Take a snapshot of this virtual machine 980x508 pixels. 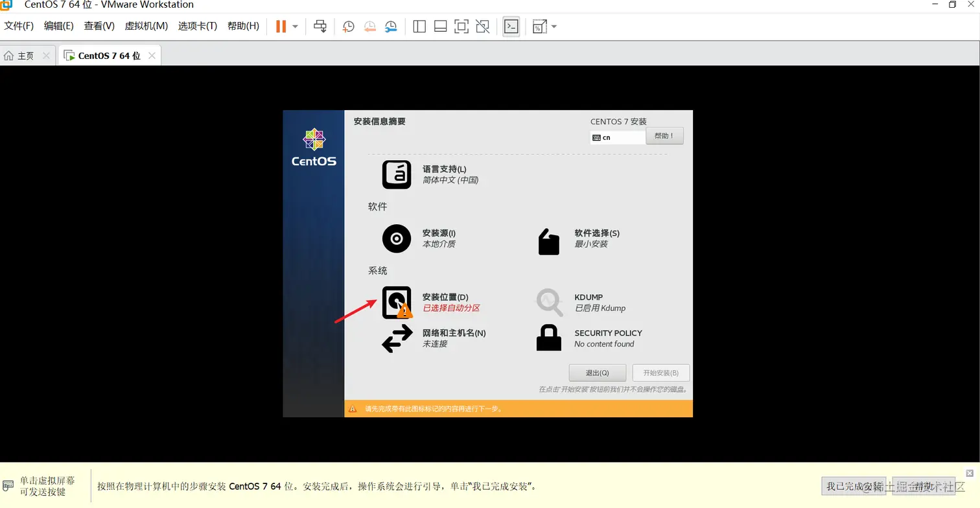(x=348, y=27)
